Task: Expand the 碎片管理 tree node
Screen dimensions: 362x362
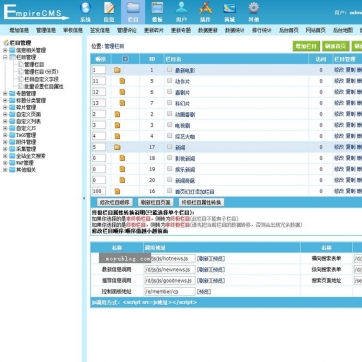Action: click(5, 107)
